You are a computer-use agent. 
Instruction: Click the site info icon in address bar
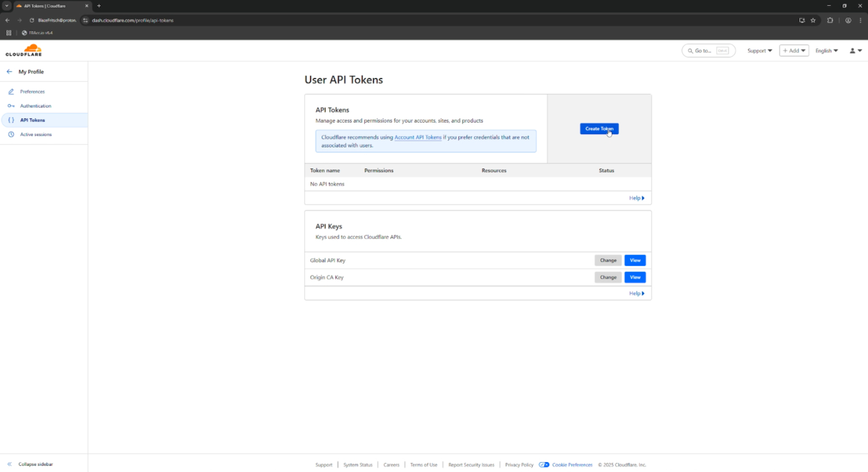coord(85,20)
